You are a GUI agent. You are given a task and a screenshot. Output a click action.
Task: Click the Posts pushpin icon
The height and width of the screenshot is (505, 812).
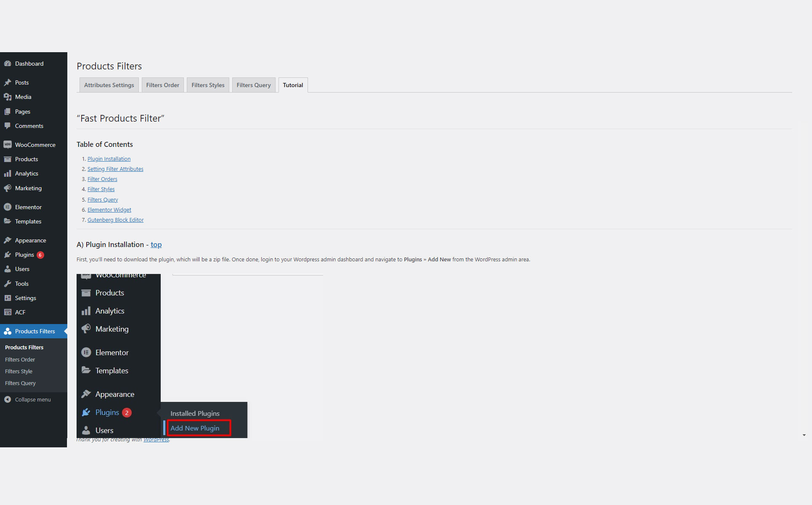[x=8, y=82]
